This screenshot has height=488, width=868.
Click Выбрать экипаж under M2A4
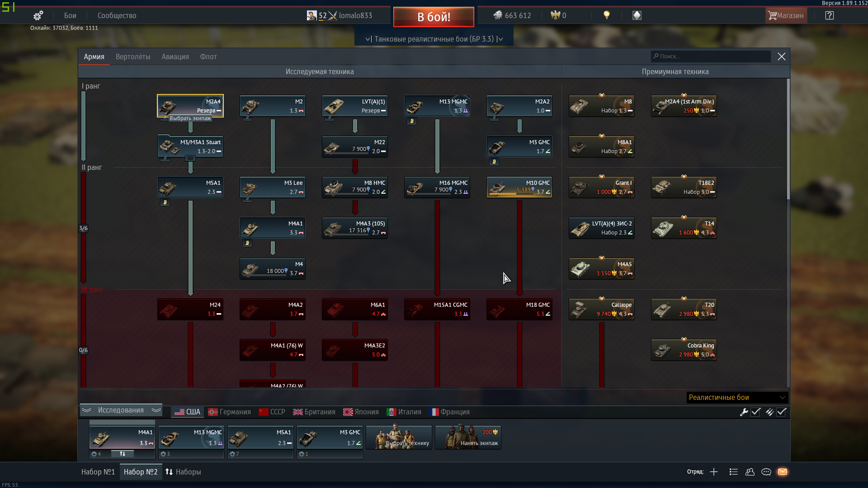[190, 118]
